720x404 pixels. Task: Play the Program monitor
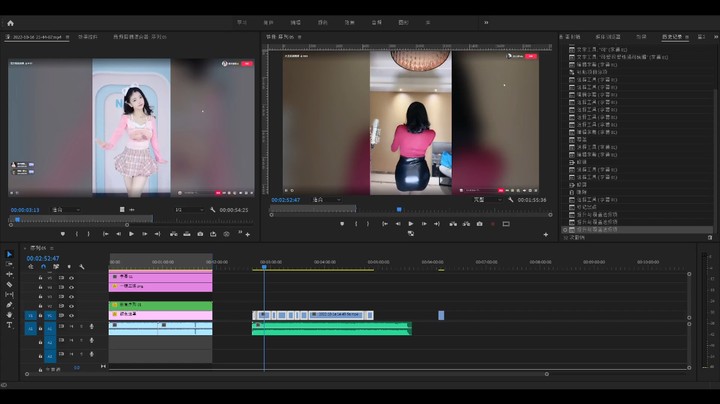point(411,224)
